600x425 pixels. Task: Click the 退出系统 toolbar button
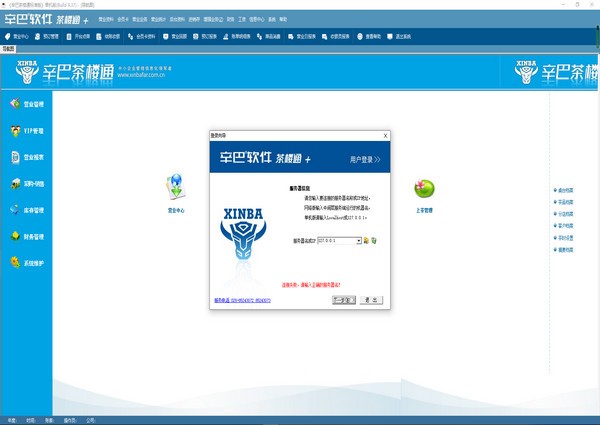click(399, 36)
